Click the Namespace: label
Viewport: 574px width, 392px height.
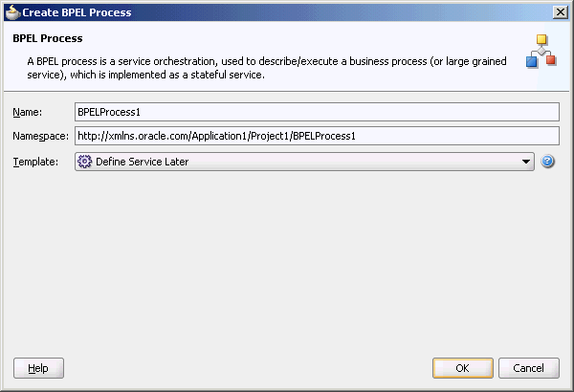coord(40,136)
